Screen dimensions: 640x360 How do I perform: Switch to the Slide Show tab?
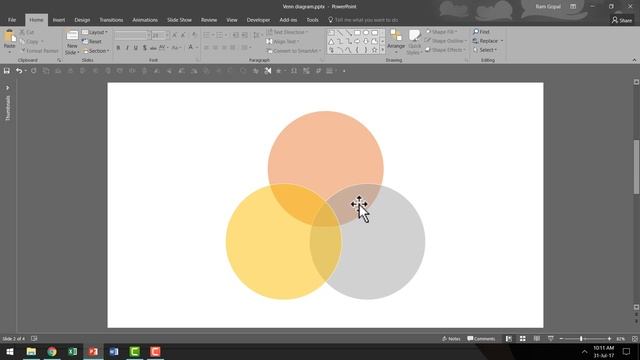pyautogui.click(x=179, y=20)
